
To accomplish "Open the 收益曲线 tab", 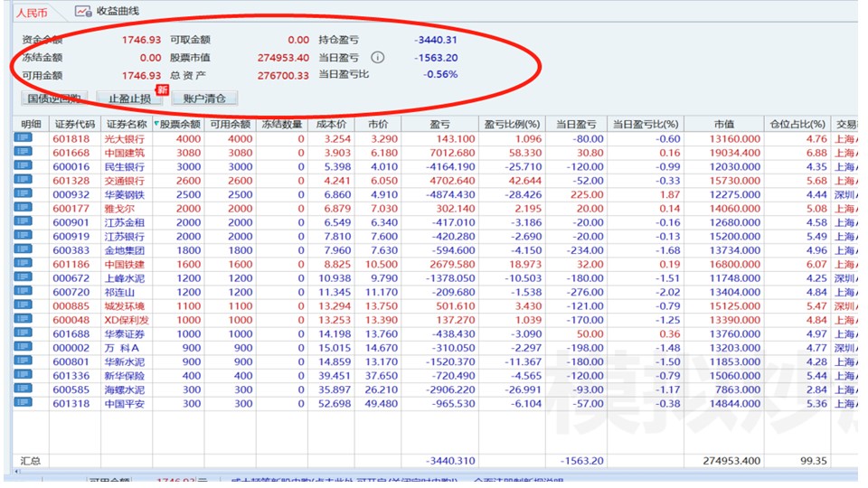I will [117, 11].
